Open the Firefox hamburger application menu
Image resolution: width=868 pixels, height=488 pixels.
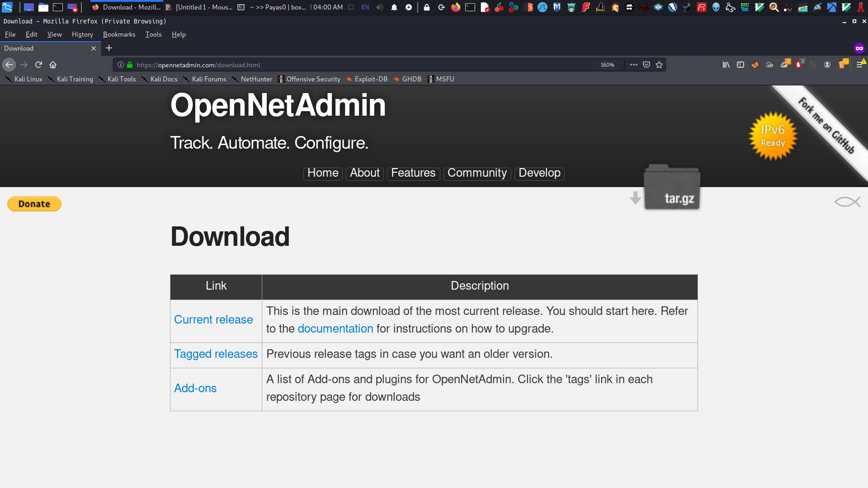(x=860, y=65)
